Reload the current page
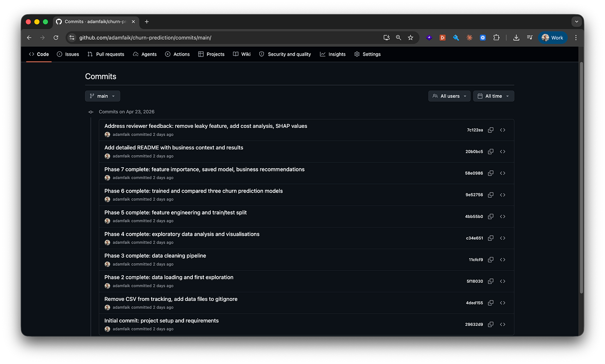Screen dimensions: 605x364 click(56, 37)
